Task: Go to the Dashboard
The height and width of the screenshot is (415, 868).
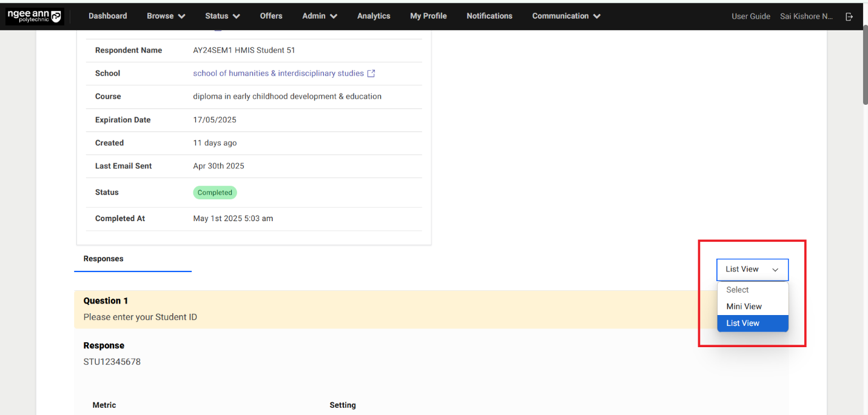Action: point(107,16)
